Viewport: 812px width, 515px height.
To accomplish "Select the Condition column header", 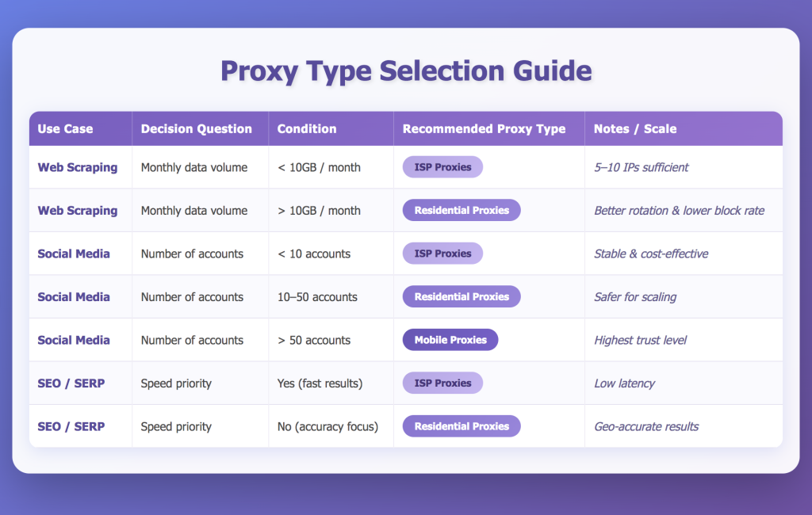I will tap(307, 129).
